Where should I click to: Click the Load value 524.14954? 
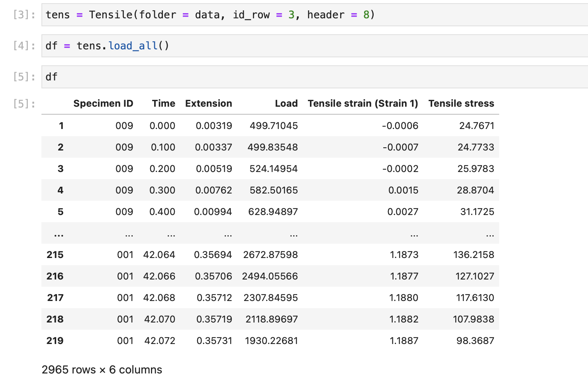[273, 169]
